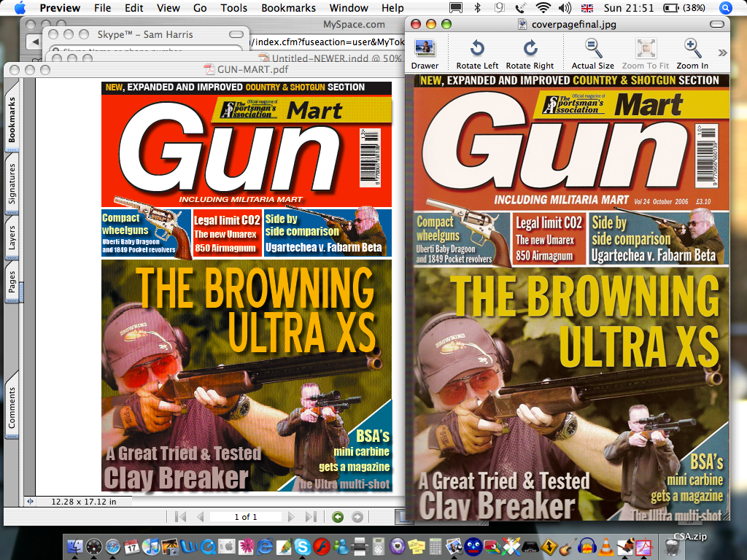Viewport: 747px width, 560px height.
Task: Expand the Preview toolbar overflow chevron
Action: click(723, 52)
